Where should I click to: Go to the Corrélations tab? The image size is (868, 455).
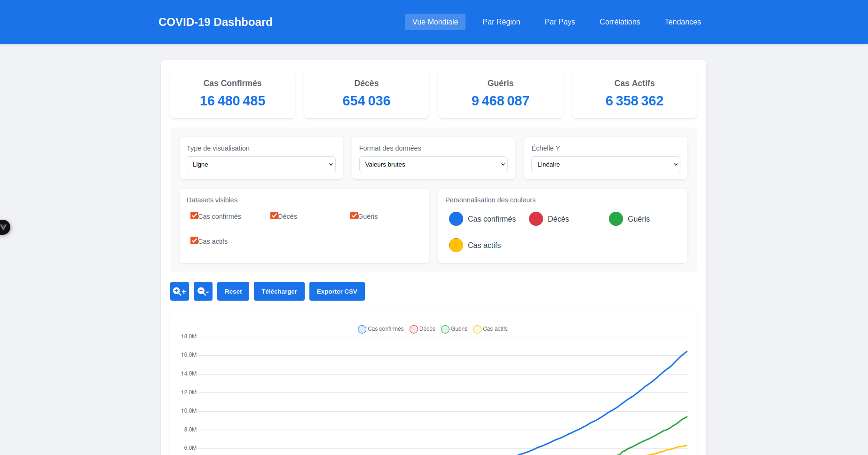(x=620, y=22)
